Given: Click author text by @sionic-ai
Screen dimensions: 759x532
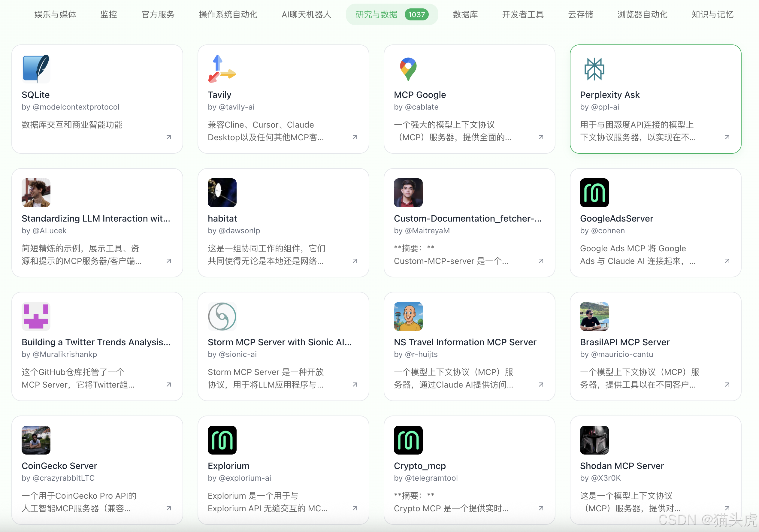Looking at the screenshot, I should pos(232,355).
